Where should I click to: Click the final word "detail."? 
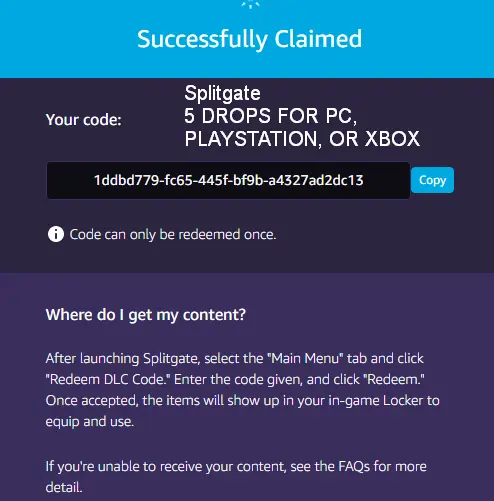pos(64,487)
